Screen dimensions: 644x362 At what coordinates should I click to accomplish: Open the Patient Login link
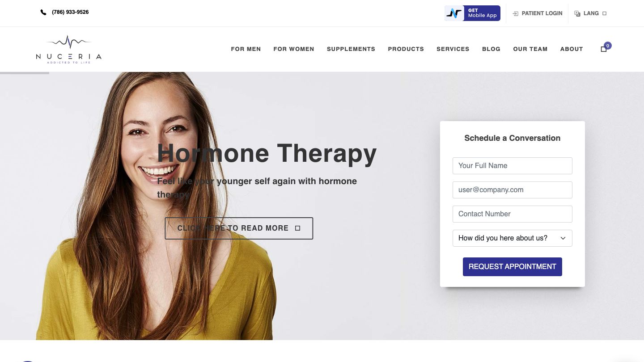(x=538, y=13)
